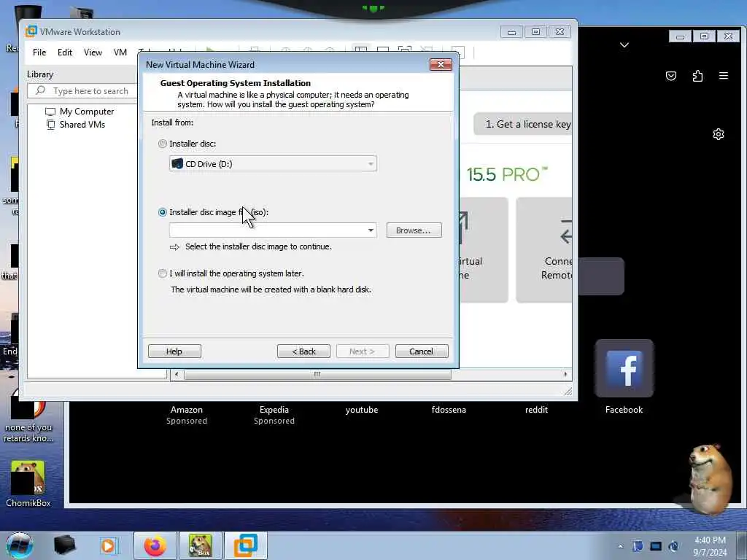Click the VMware Workstation title bar logo icon
The height and width of the screenshot is (560, 747).
pos(31,31)
